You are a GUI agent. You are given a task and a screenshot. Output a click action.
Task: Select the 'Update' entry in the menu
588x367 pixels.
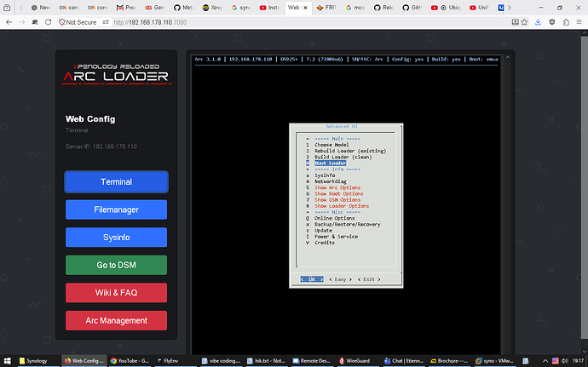pos(323,231)
